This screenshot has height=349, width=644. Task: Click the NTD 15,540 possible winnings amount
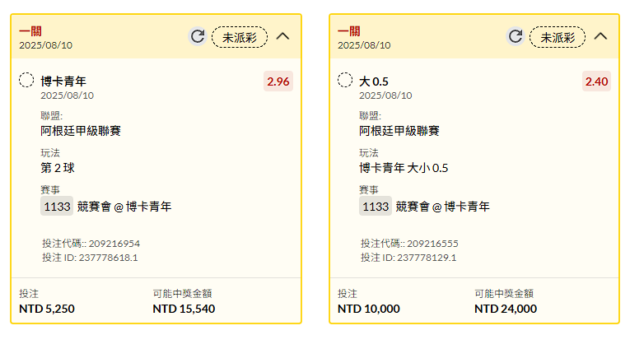coord(184,309)
